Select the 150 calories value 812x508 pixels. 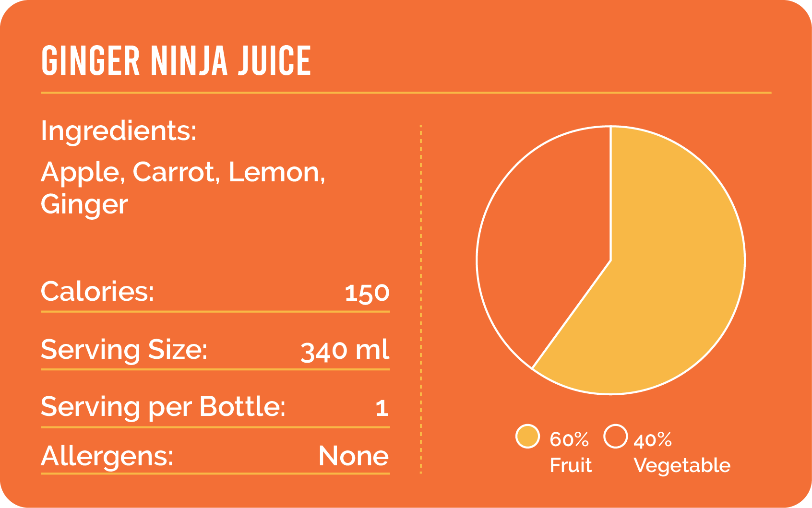tap(367, 293)
